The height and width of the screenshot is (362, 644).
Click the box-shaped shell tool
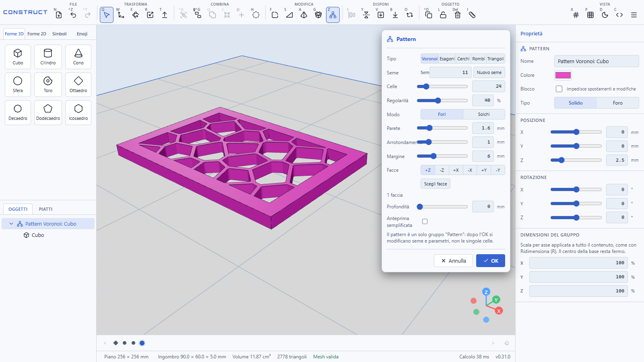[x=318, y=15]
